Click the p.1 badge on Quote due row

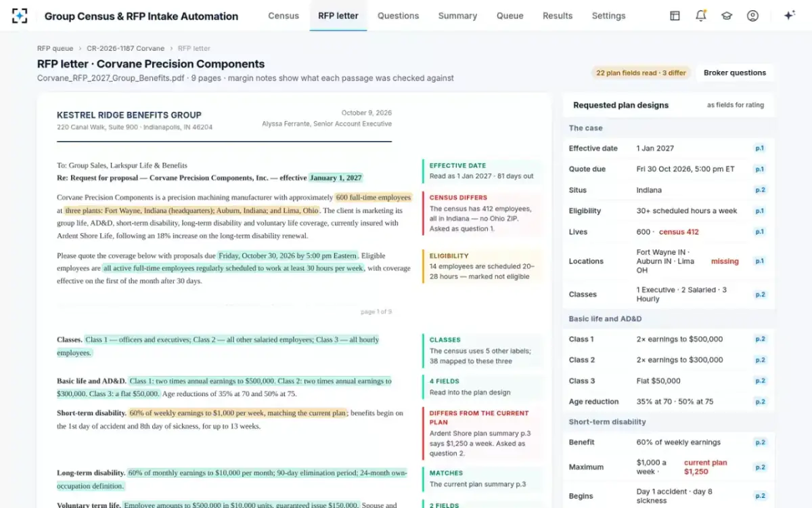point(760,169)
